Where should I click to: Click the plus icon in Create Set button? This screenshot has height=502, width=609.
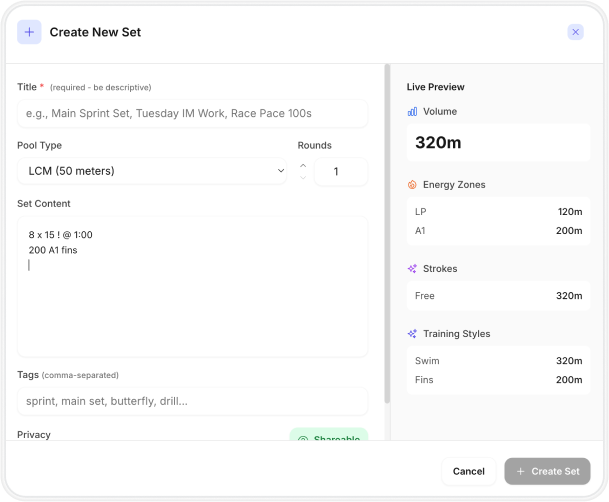[521, 471]
